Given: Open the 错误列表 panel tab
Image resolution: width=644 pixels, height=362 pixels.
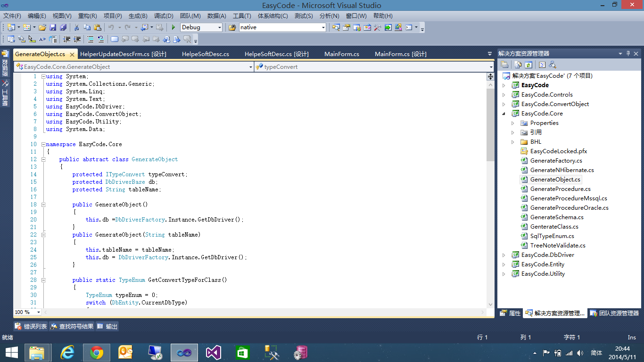Looking at the screenshot, I should [x=31, y=326].
